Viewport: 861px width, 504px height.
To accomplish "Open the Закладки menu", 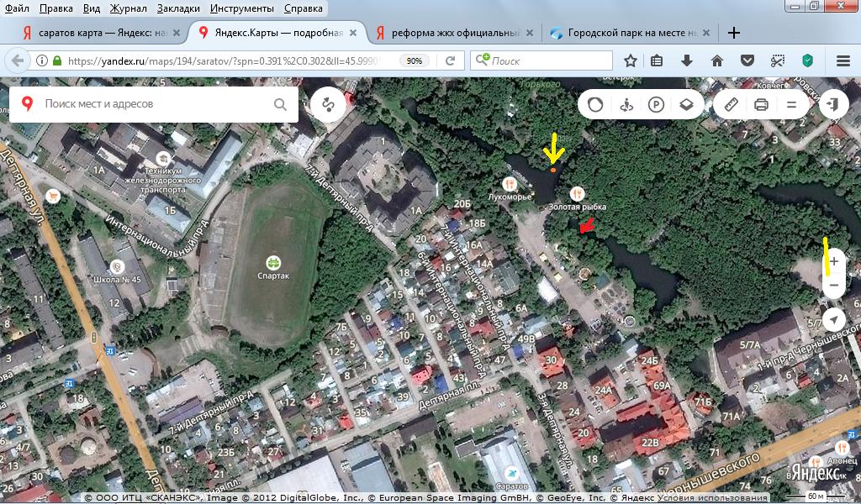I will 177,8.
